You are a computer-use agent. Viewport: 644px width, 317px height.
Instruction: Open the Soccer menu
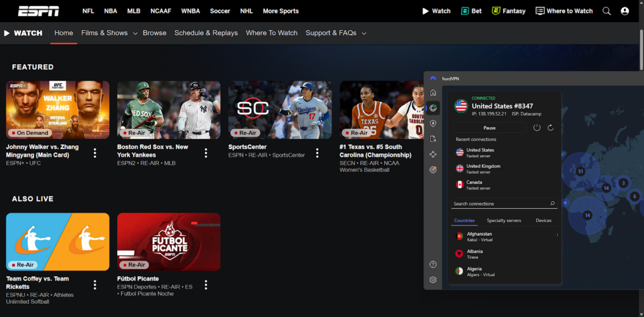pos(220,11)
